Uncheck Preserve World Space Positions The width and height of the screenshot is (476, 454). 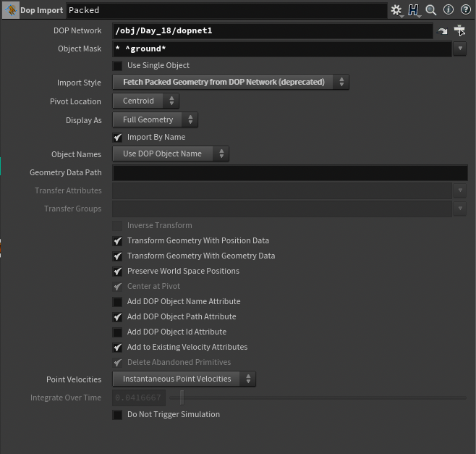click(117, 272)
